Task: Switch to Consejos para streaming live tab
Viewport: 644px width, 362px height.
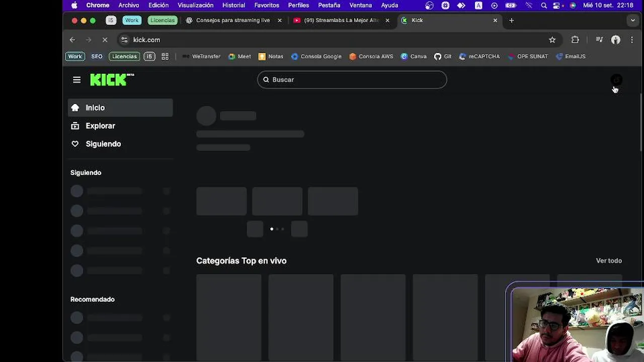Action: 233,20
